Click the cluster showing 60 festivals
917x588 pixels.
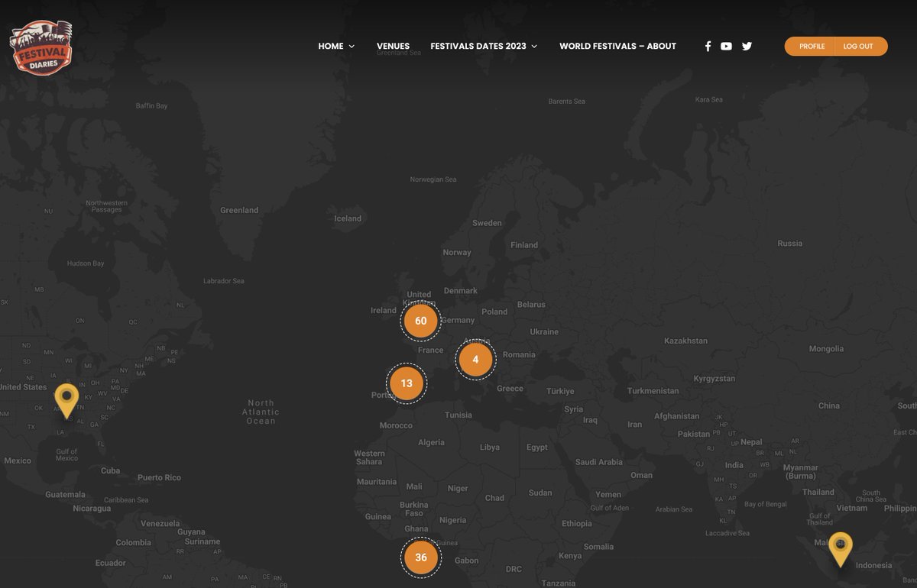421,321
